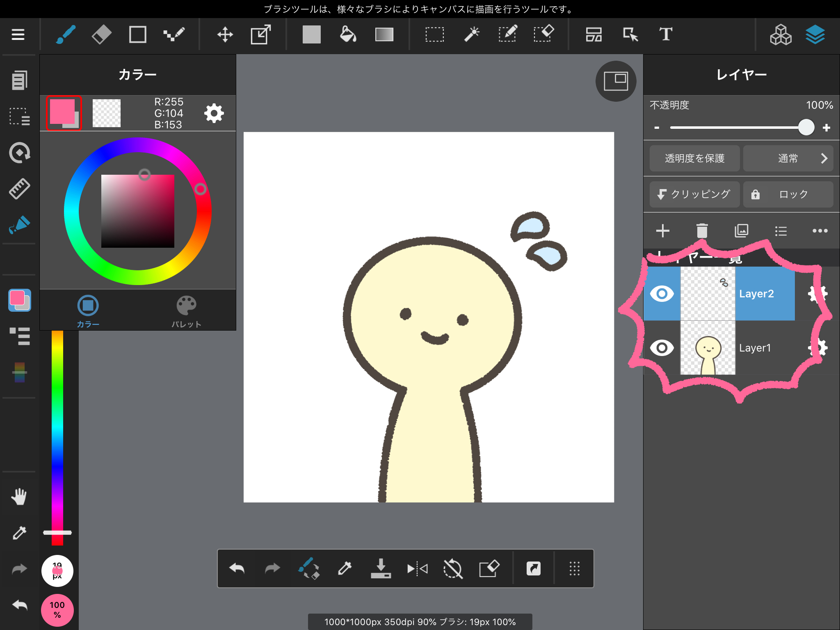Switch to the カラー tab
Image resolution: width=840 pixels, height=630 pixels.
[88, 312]
